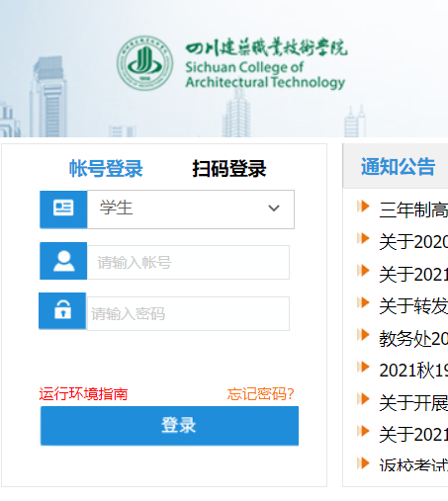Switch to 帐号登录 tab
Viewport: 448px width, 501px height.
pyautogui.click(x=106, y=169)
